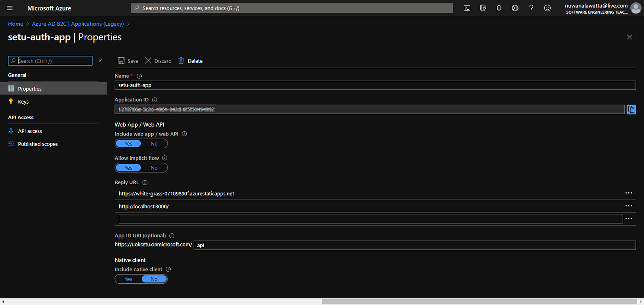Set Include native client to Yes
The height and width of the screenshot is (305, 644).
[x=128, y=279]
